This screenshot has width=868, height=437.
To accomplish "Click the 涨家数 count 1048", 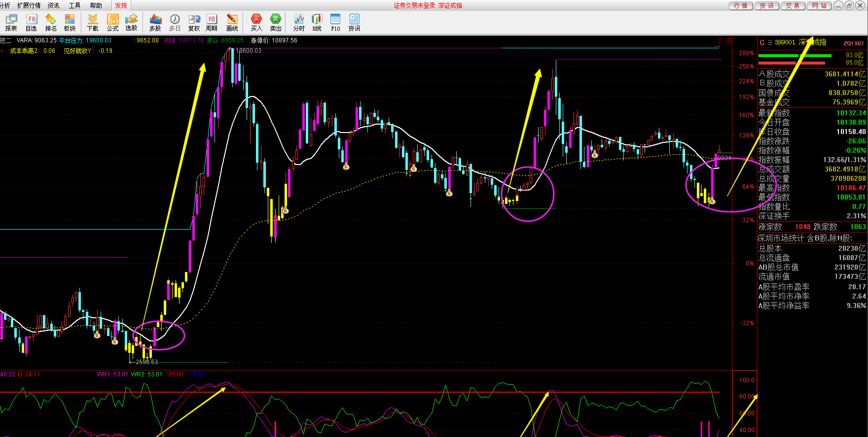I will point(803,227).
